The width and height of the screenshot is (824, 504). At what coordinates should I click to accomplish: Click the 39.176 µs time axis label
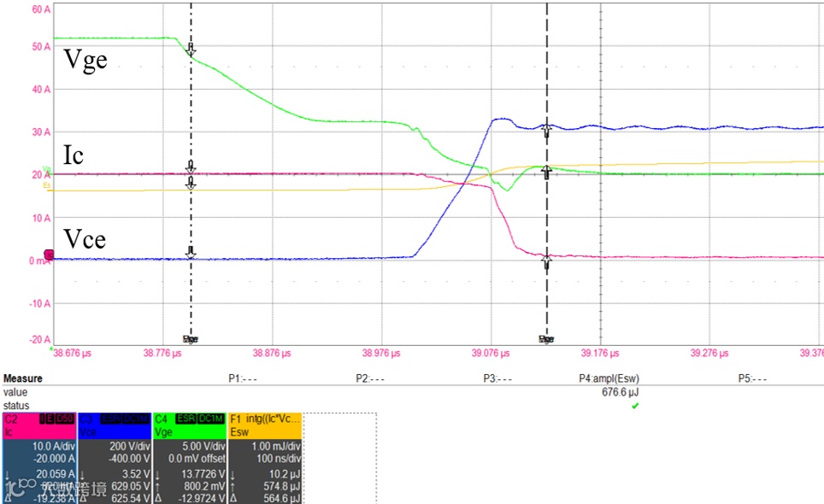(x=599, y=353)
